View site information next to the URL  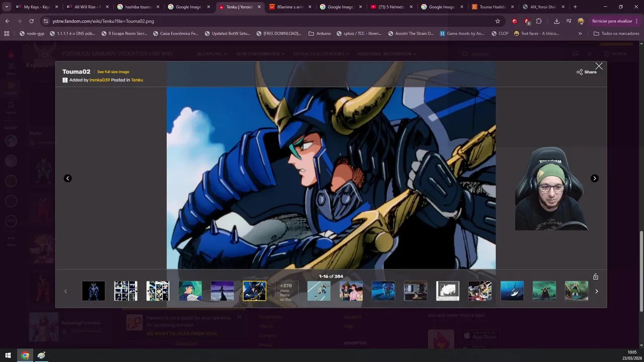click(x=46, y=21)
